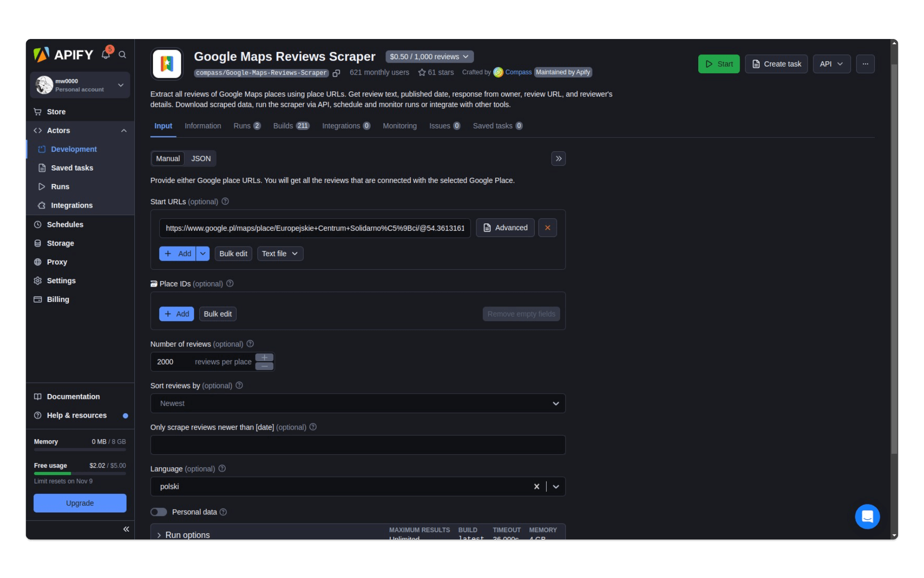Image resolution: width=924 pixels, height=578 pixels.
Task: Click the Create task button
Action: click(776, 64)
